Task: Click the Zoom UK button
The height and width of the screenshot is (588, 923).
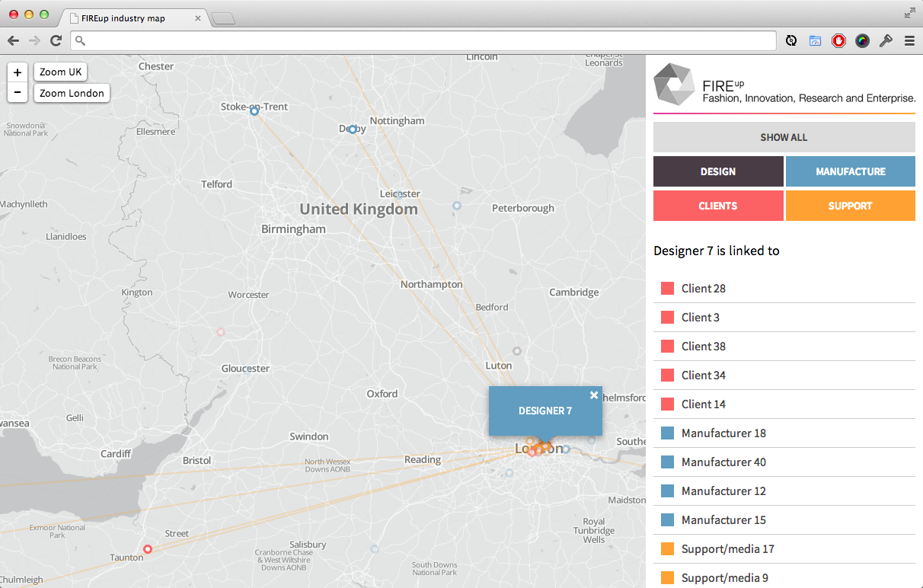Action: click(x=60, y=72)
